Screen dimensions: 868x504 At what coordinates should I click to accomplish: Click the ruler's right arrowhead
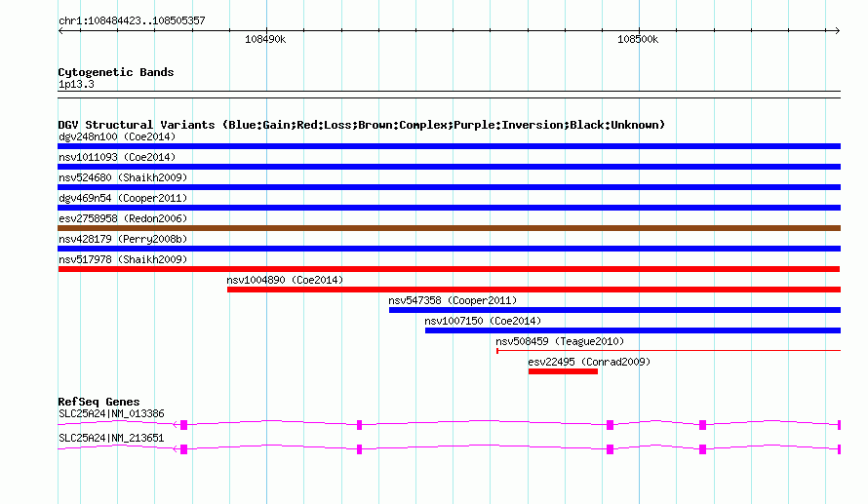[837, 31]
